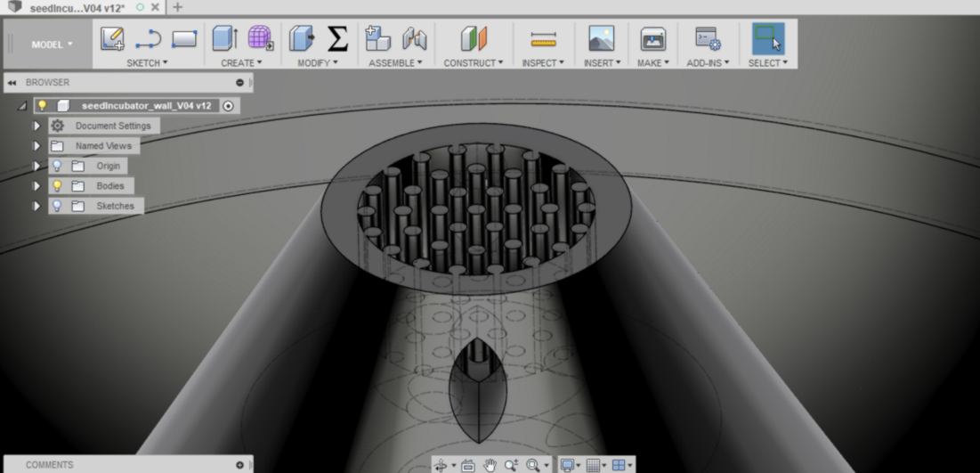Image resolution: width=980 pixels, height=473 pixels.
Task: Open the Viewports dropdown arrow
Action: coord(630,466)
